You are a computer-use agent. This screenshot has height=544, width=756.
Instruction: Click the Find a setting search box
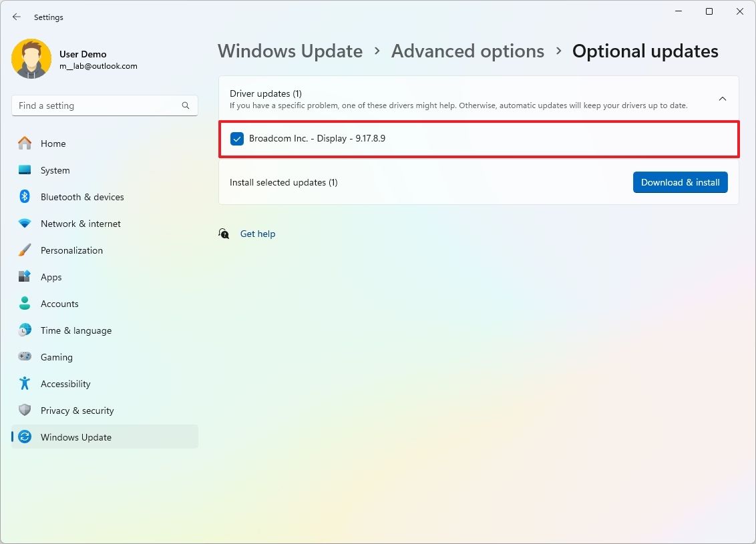pyautogui.click(x=97, y=105)
